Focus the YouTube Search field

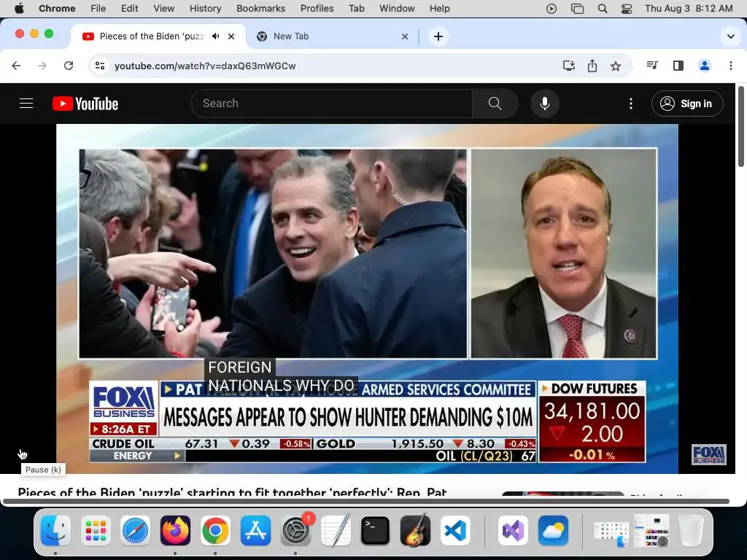pyautogui.click(x=331, y=104)
